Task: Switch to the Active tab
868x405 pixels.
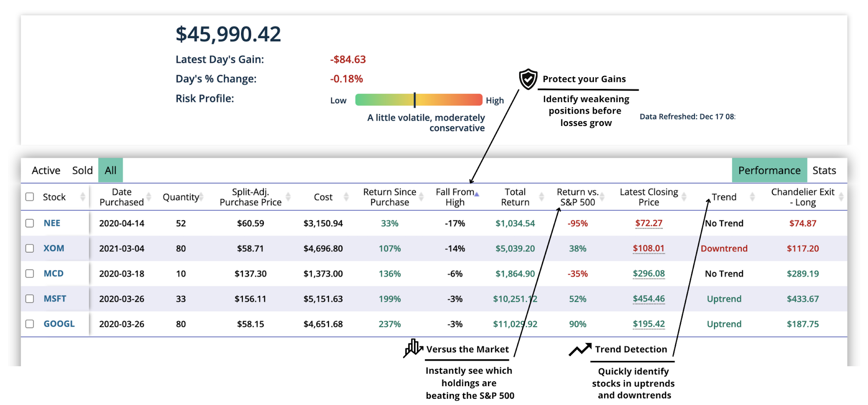Action: (46, 171)
